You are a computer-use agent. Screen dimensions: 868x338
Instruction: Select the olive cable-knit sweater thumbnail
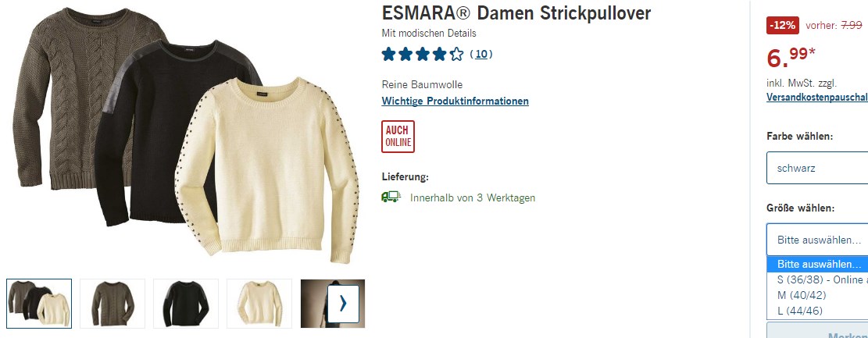click(x=113, y=304)
